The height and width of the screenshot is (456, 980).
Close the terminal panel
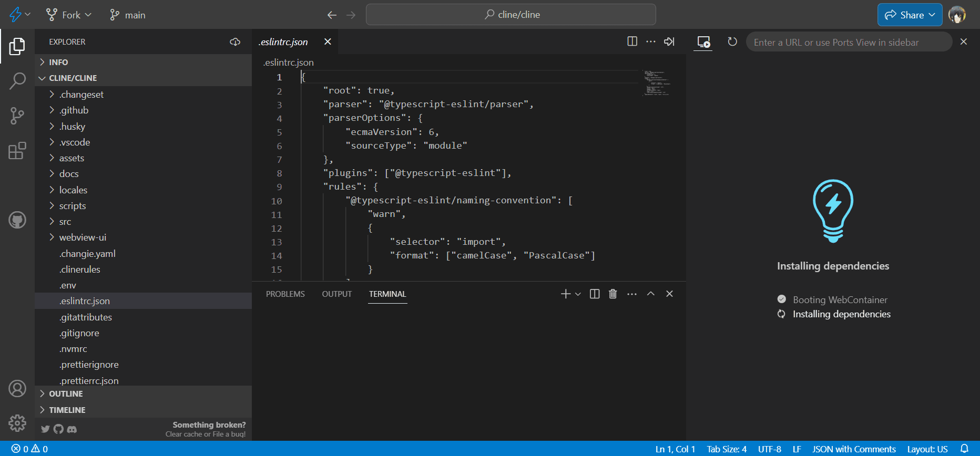pyautogui.click(x=669, y=294)
